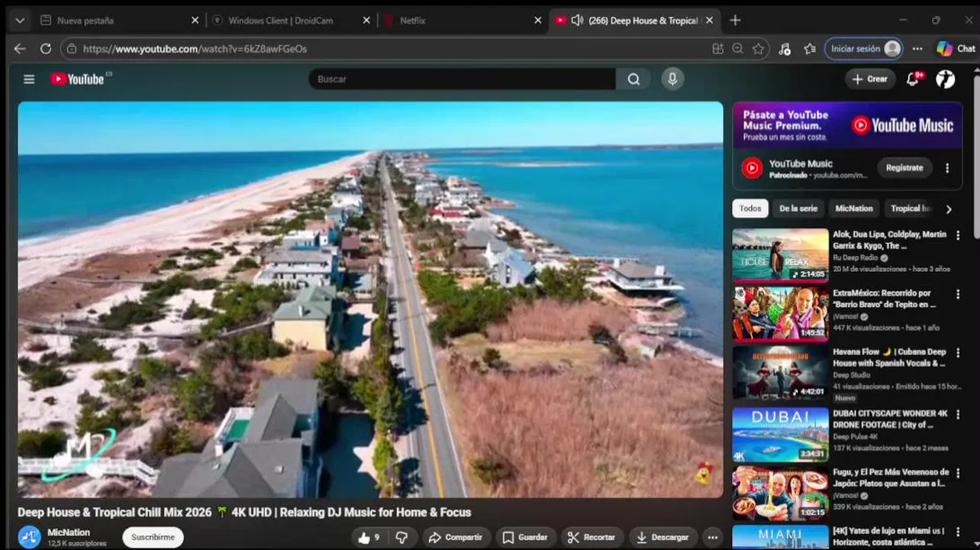This screenshot has height=550, width=980.
Task: Open the YouTube hamburger guide menu
Action: 29,79
